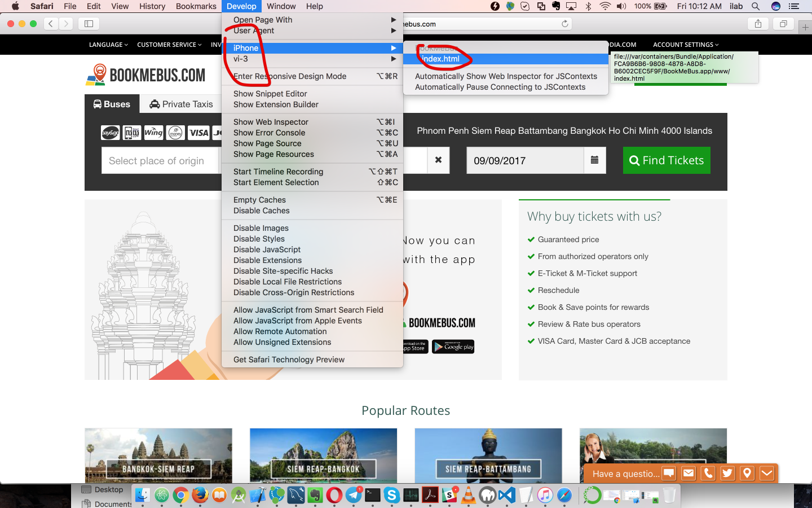Open the ACCOUNT SETTINGS dropdown
Screen dimensions: 812x508
coord(686,45)
